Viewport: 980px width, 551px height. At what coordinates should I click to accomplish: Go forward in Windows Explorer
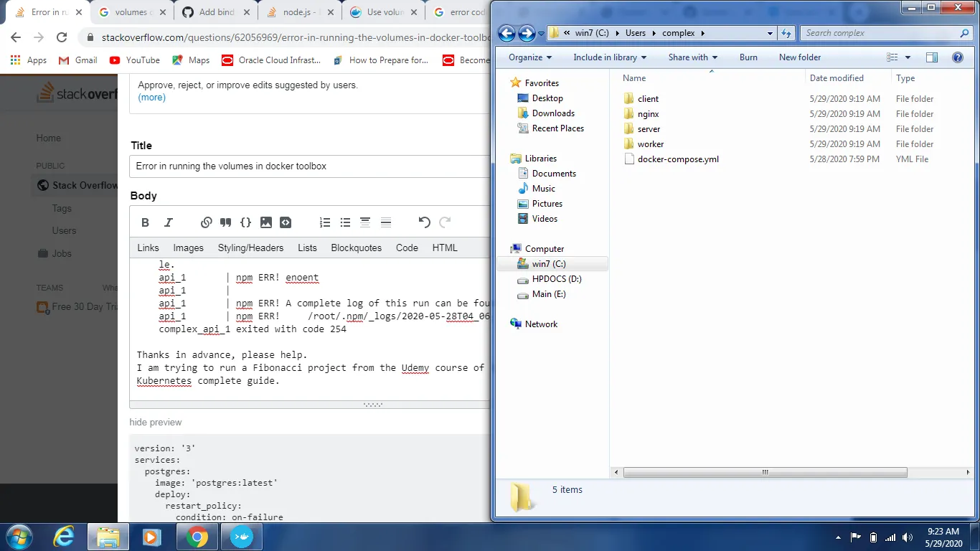pyautogui.click(x=527, y=33)
